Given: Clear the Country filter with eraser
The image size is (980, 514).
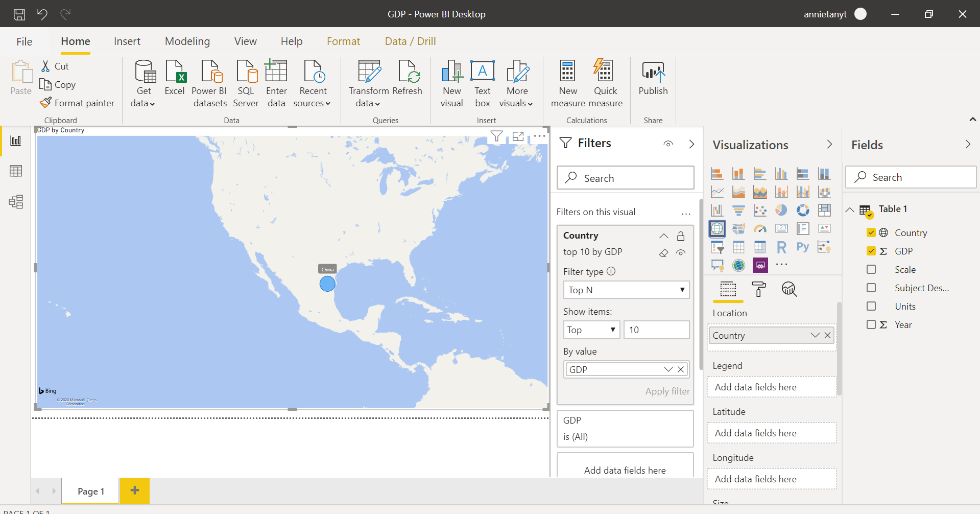Looking at the screenshot, I should [x=663, y=253].
